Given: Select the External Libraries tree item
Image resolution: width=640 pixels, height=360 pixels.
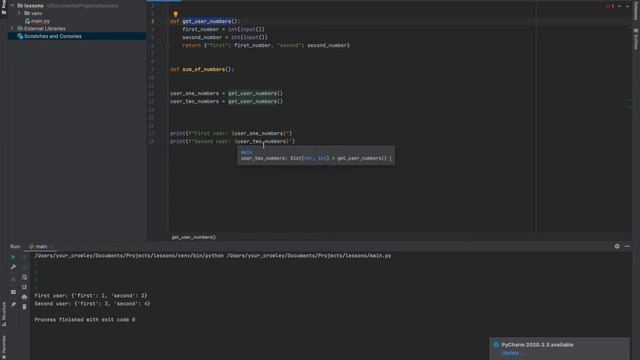Looking at the screenshot, I should 44,29.
